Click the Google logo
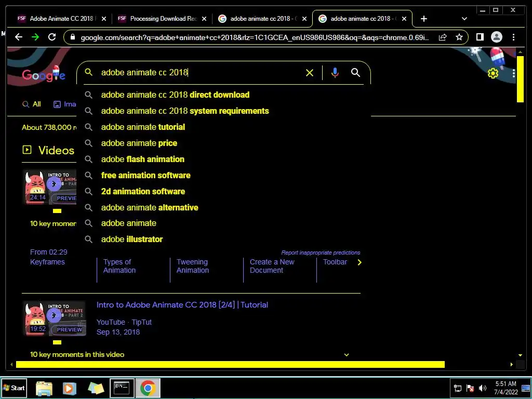The width and height of the screenshot is (532, 399). point(44,74)
